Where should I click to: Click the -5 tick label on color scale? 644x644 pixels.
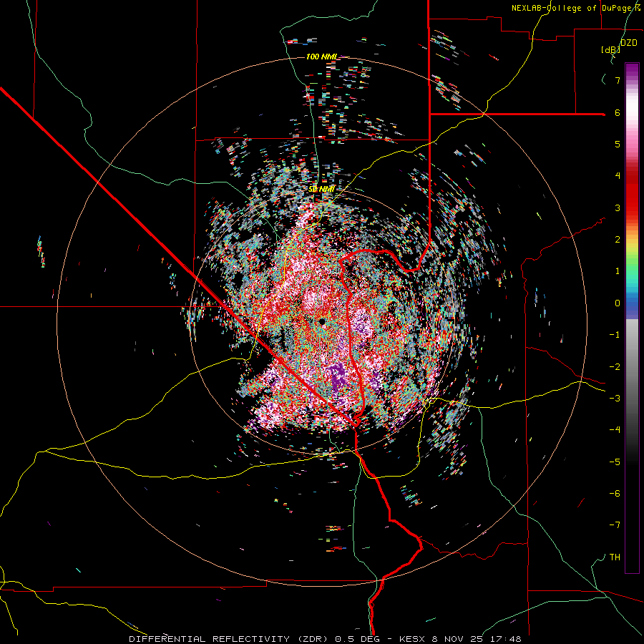(615, 462)
